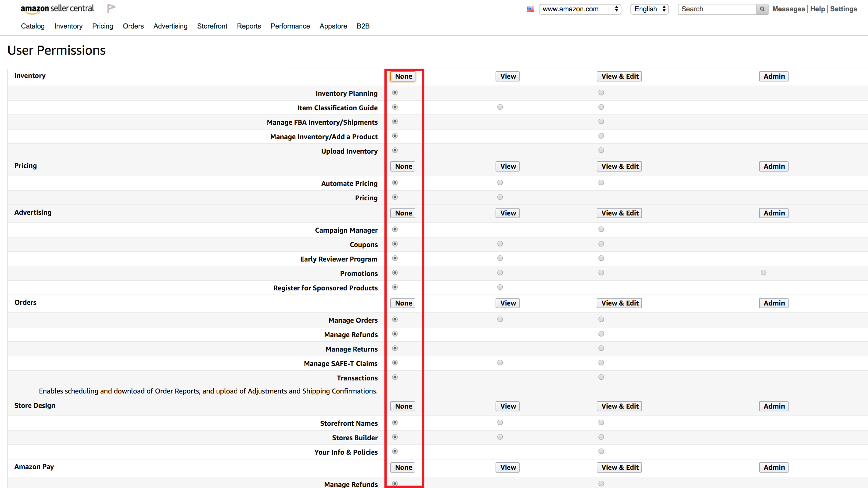
Task: Select View & Edit for Manage Returns
Action: [x=601, y=348]
